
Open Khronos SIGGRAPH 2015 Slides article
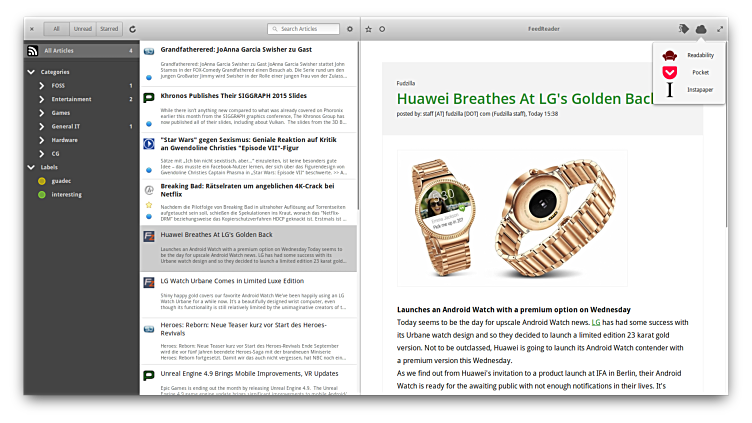point(248,109)
